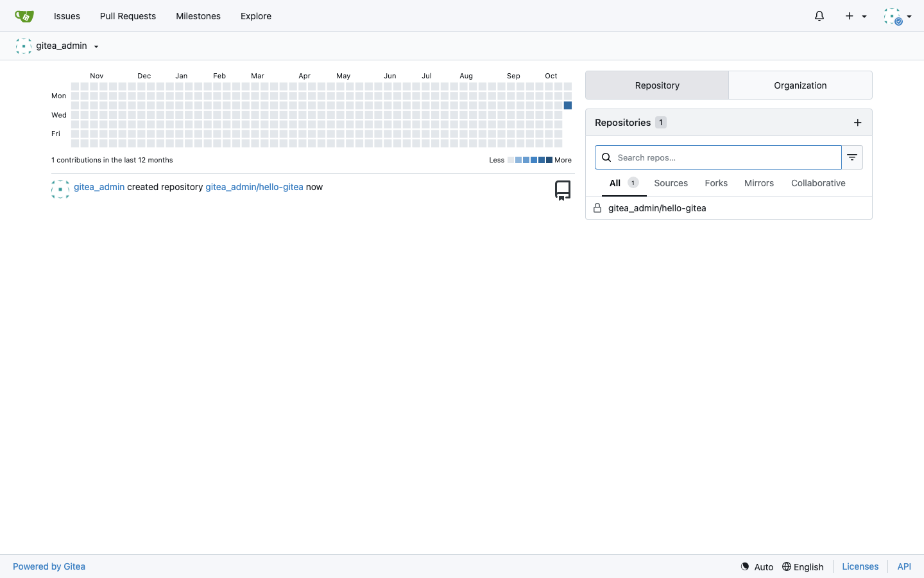Open the API link in footer

pyautogui.click(x=904, y=566)
